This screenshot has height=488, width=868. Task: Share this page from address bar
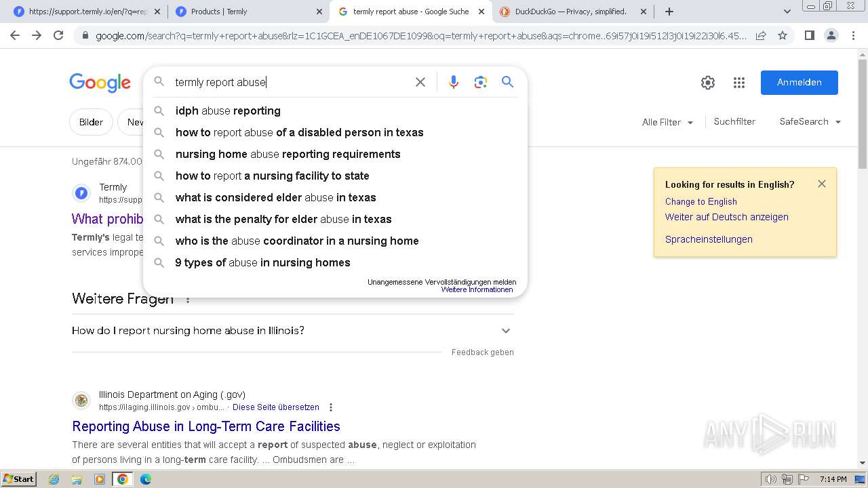tap(761, 35)
